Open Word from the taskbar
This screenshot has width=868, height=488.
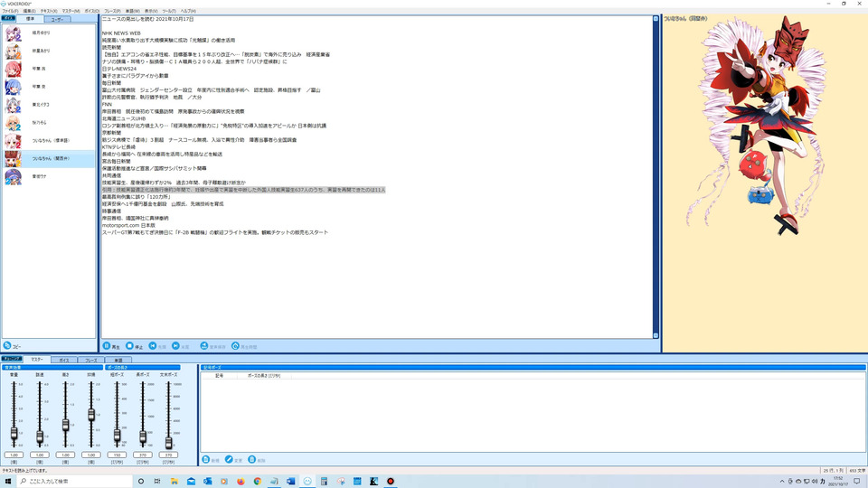click(290, 482)
